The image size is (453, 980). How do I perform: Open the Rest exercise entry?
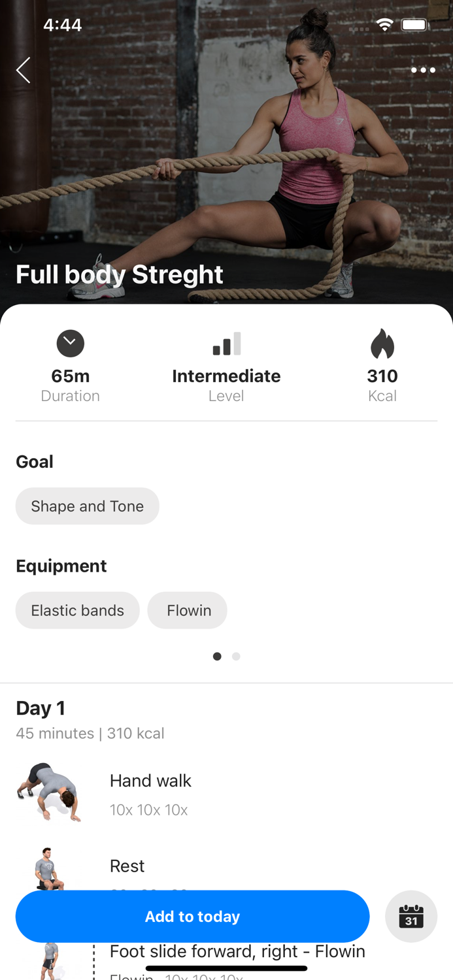click(x=127, y=866)
